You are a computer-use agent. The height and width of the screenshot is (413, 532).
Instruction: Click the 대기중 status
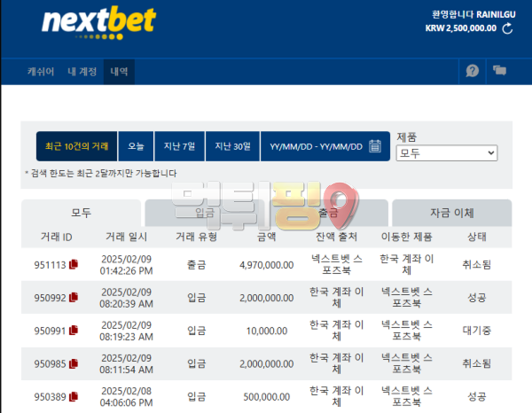pos(477,331)
